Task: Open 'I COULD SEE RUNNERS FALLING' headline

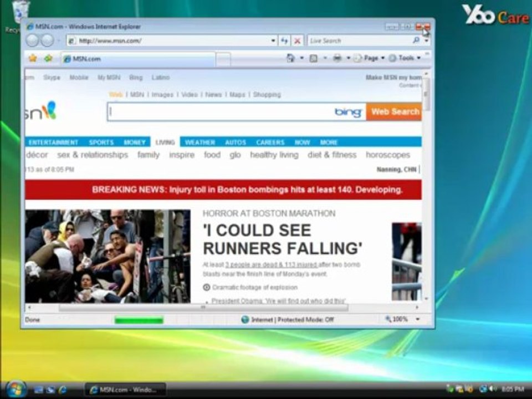Action: pyautogui.click(x=282, y=239)
